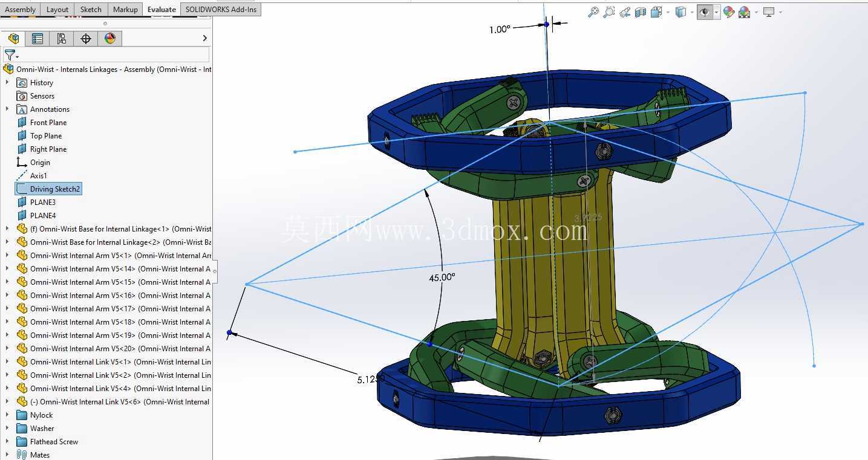Select Omni-Wrist Internal Arm V5<17> component
Image resolution: width=868 pixels, height=460 pixels.
click(120, 309)
